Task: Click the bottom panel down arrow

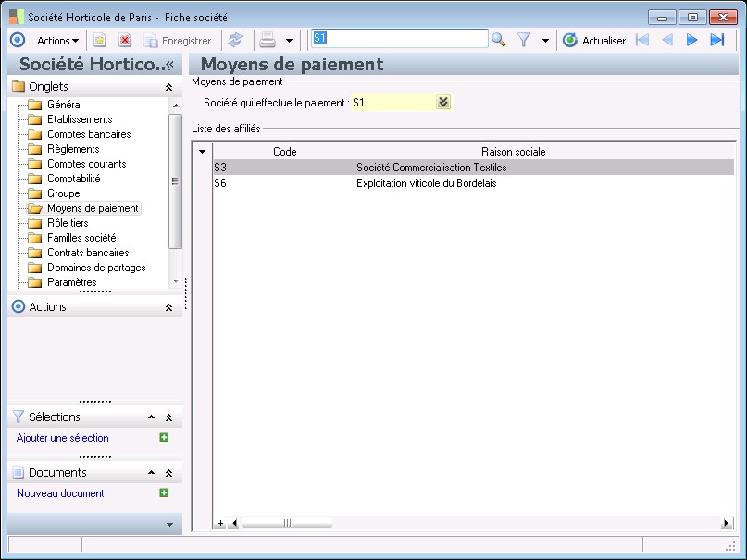Action: pos(169,524)
